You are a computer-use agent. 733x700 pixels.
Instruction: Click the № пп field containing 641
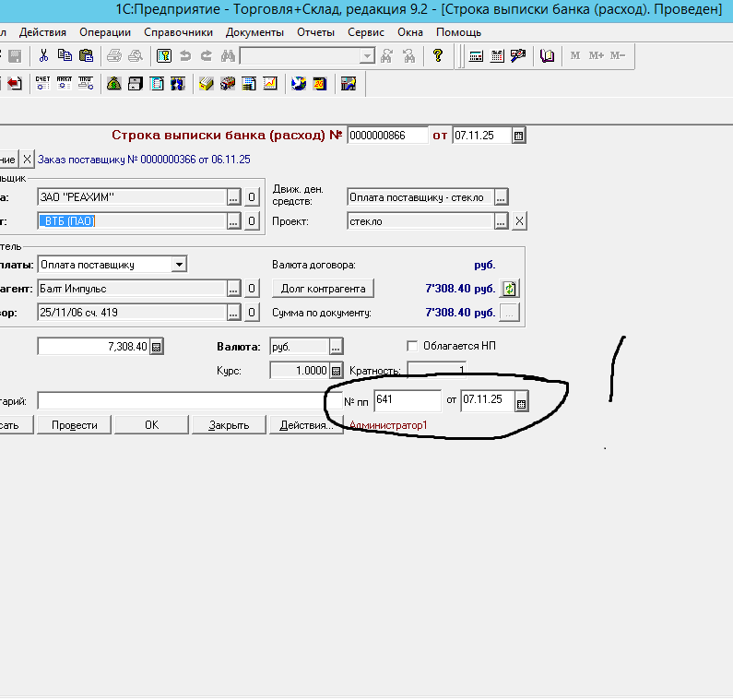tap(408, 401)
